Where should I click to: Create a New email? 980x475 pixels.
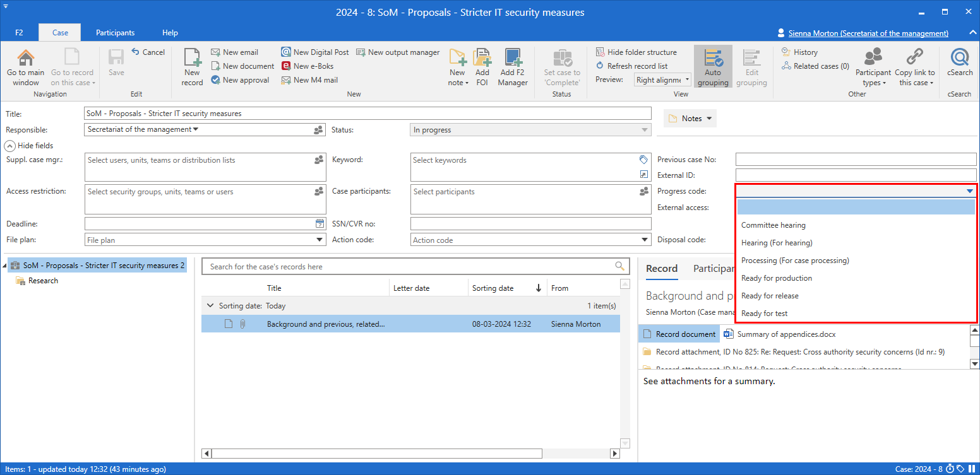coord(234,52)
